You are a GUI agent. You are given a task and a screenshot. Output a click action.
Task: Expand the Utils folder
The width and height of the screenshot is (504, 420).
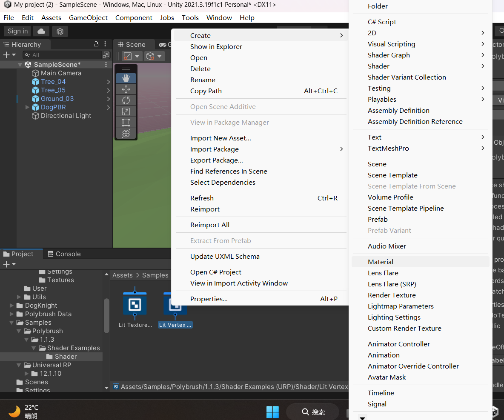point(19,297)
